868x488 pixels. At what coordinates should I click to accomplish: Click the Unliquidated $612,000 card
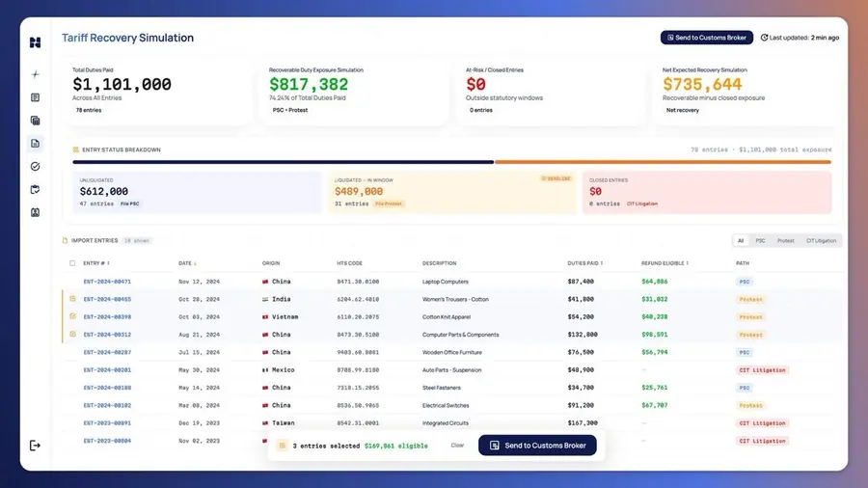coord(197,193)
